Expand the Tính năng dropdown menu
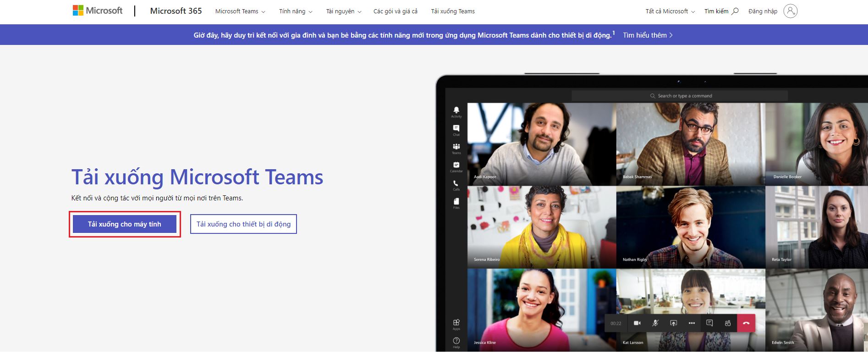This screenshot has height=354, width=868. tap(296, 11)
